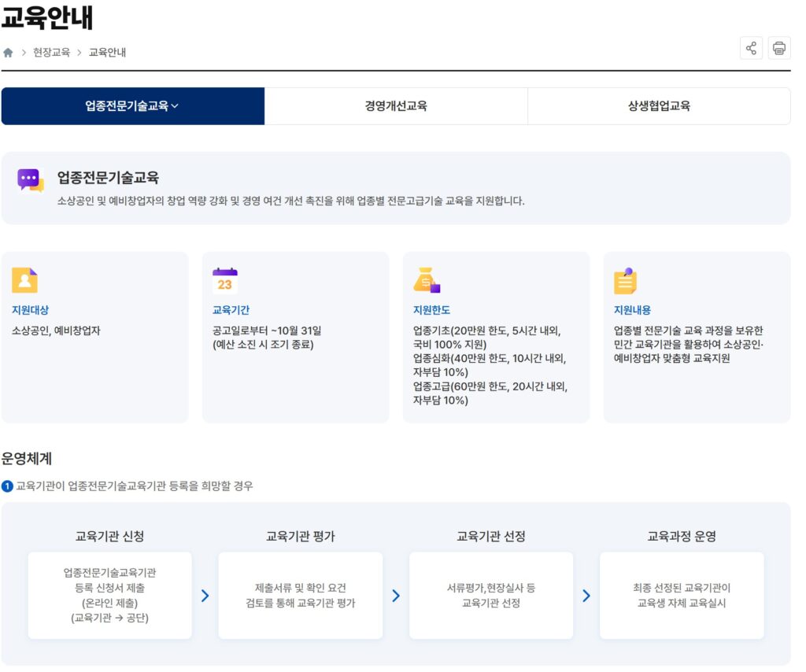Click the 지원대상 card label
The width and height of the screenshot is (806, 672).
31,310
